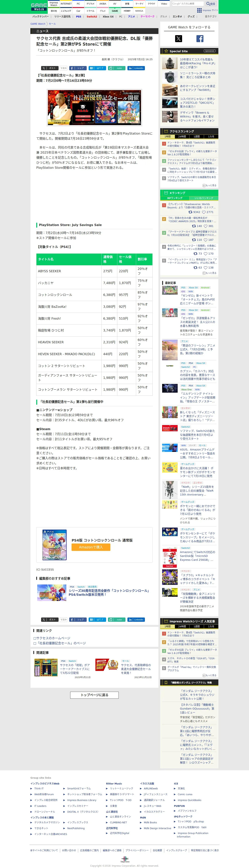249x868 pixels.
Task: Open the ケータイ site tab
Action: 139,4
